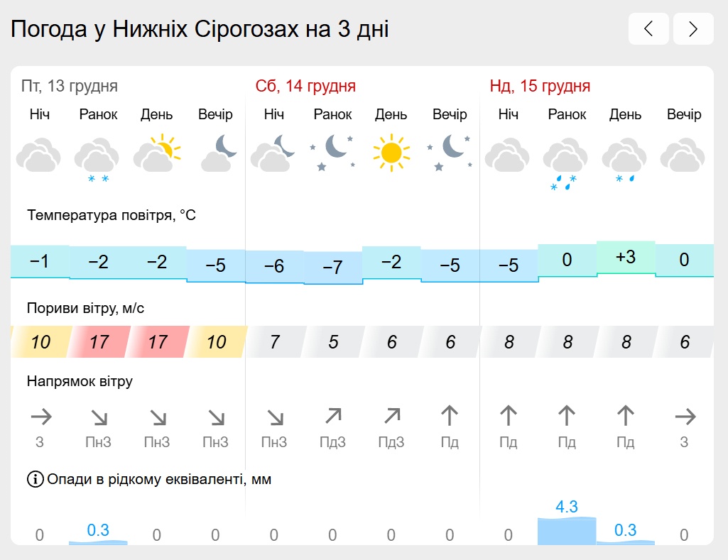Click Friday evening moon and cloud icon
This screenshot has height=560, width=728.
point(218,153)
